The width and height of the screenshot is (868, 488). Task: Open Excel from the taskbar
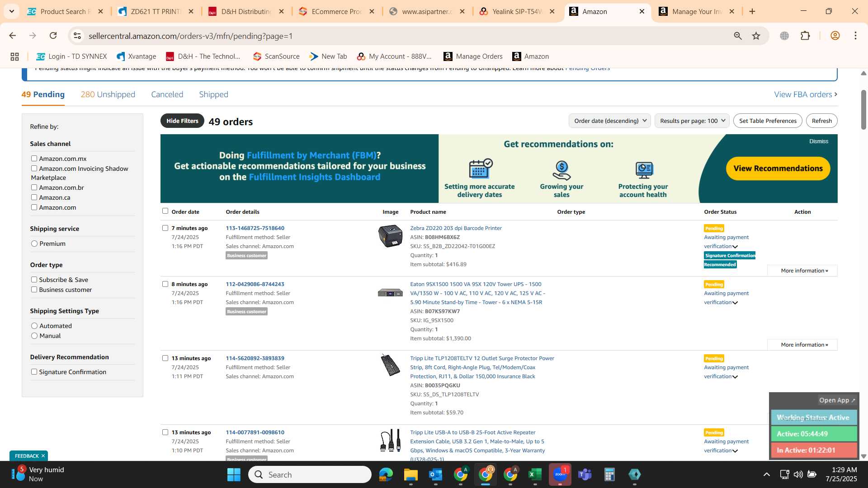click(x=535, y=474)
